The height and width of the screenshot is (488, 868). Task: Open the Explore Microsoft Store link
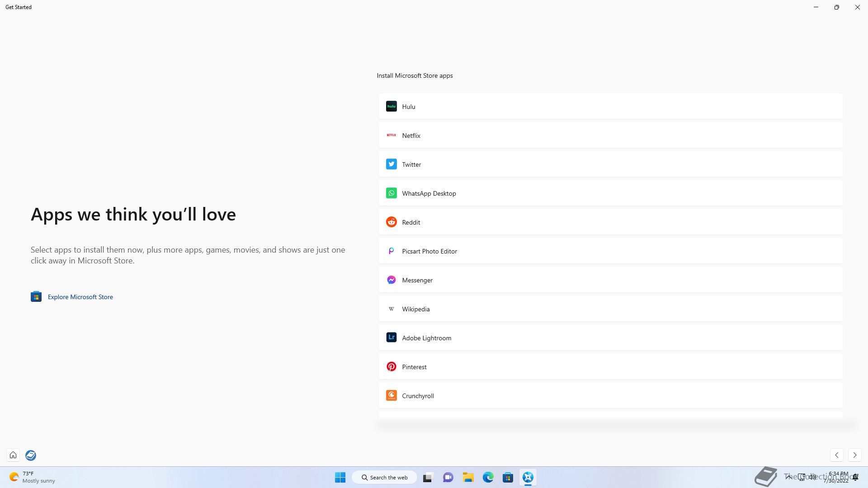[80, 297]
